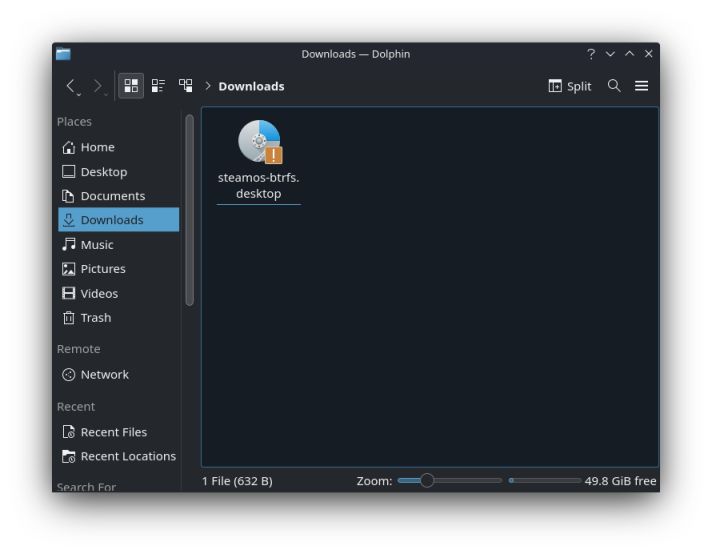This screenshot has height=554, width=712.
Task: Open Recent Locations entry
Action: click(119, 456)
